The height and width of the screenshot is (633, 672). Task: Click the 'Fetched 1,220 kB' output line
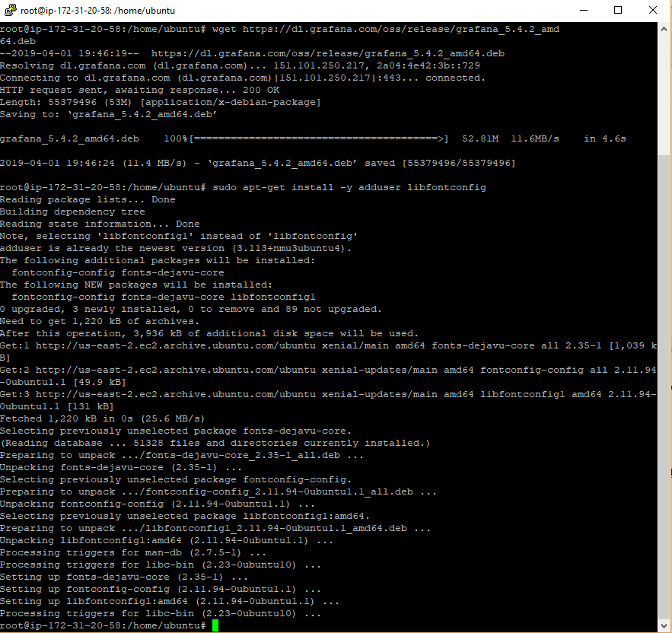click(x=103, y=418)
